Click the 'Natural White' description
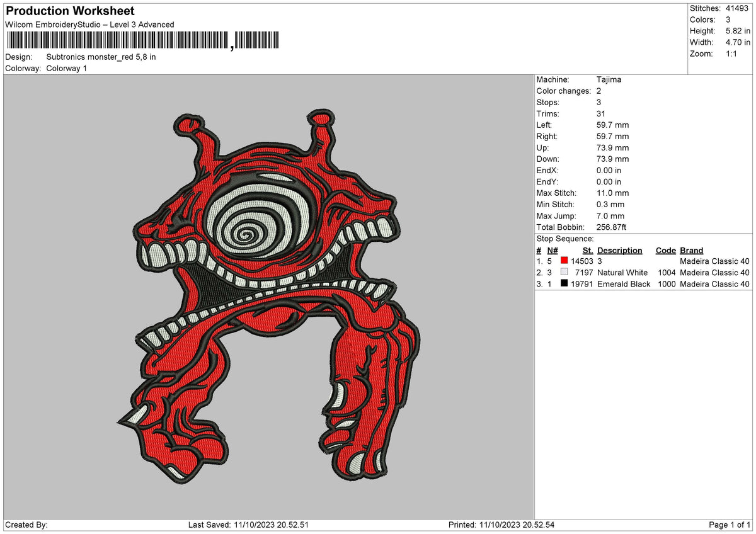Viewport: 756px width, 534px height. point(622,273)
